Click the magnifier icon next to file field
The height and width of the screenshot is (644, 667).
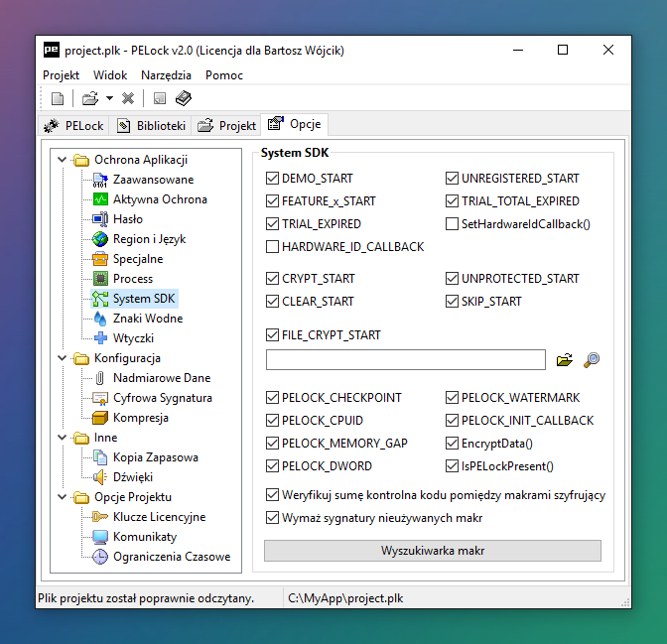click(x=592, y=360)
